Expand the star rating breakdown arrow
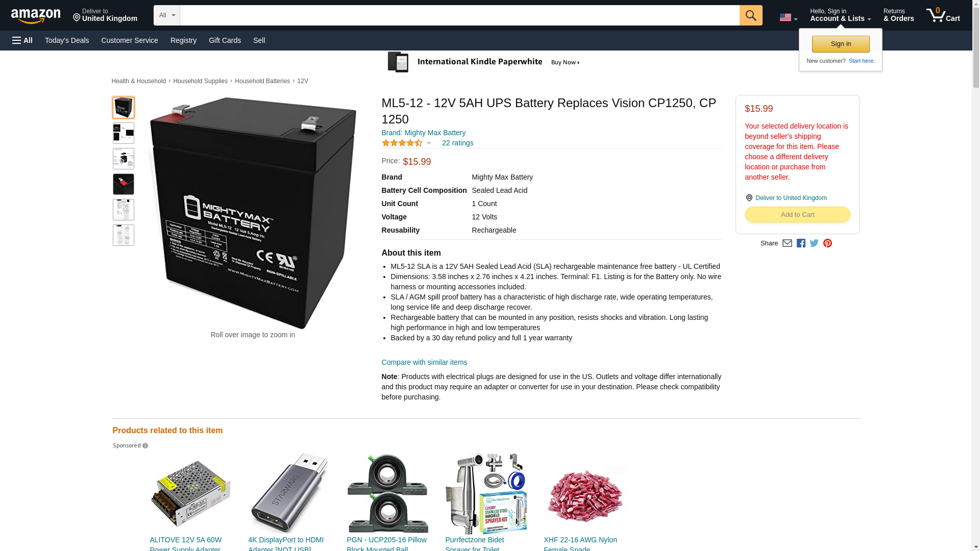Screen dimensions: 980x551 coord(429,143)
